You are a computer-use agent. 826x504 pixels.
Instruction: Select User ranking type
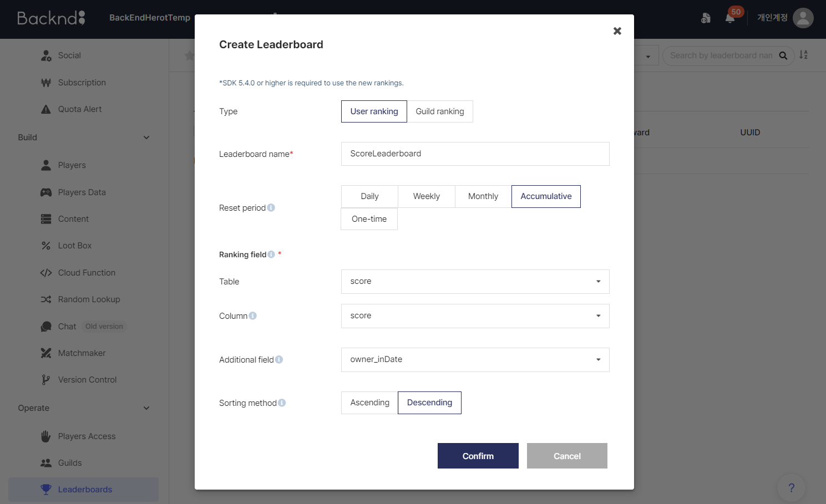pyautogui.click(x=374, y=111)
